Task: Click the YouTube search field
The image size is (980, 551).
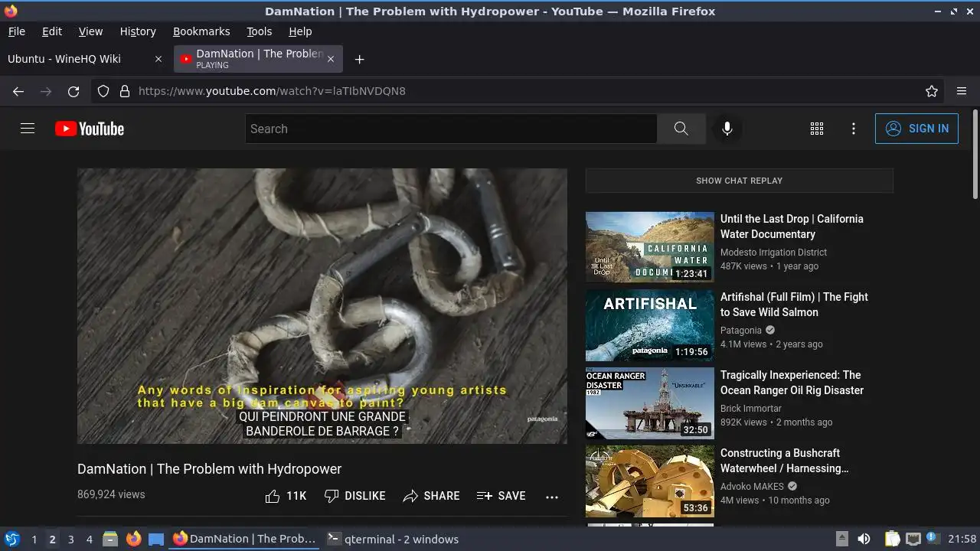Action: click(x=451, y=129)
